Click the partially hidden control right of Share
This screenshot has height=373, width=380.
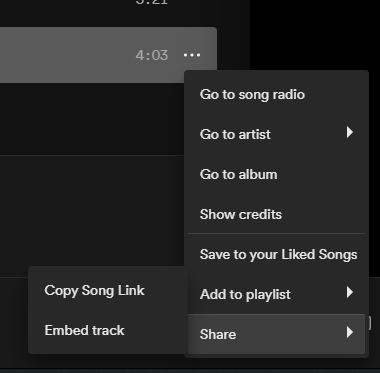click(370, 323)
